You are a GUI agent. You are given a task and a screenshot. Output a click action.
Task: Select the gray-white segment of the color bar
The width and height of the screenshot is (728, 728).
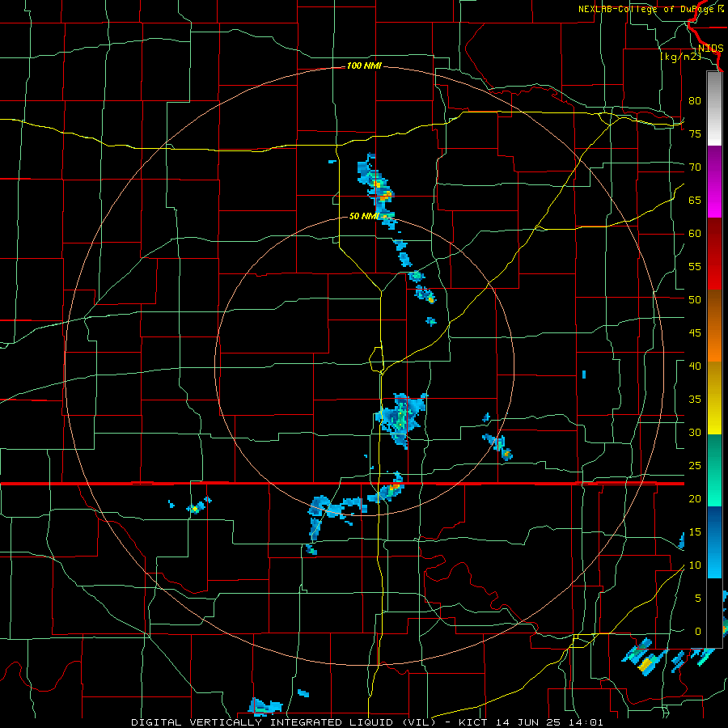pyautogui.click(x=714, y=108)
